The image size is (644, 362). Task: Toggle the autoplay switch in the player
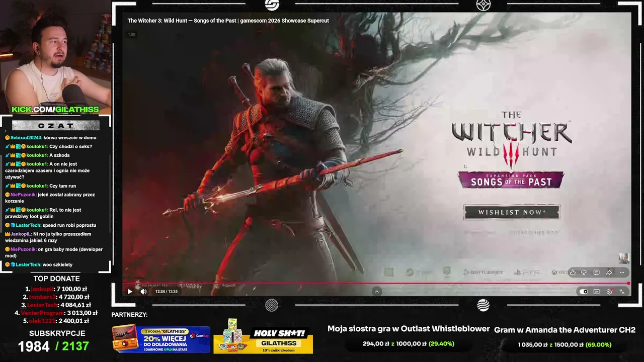[x=584, y=292]
